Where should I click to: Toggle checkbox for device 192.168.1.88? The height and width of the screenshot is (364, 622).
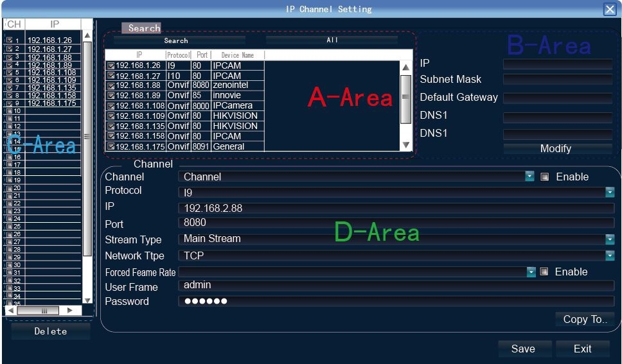(x=111, y=85)
